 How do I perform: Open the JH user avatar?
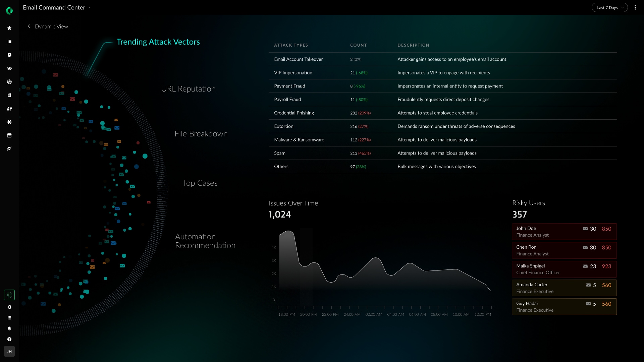(x=9, y=351)
